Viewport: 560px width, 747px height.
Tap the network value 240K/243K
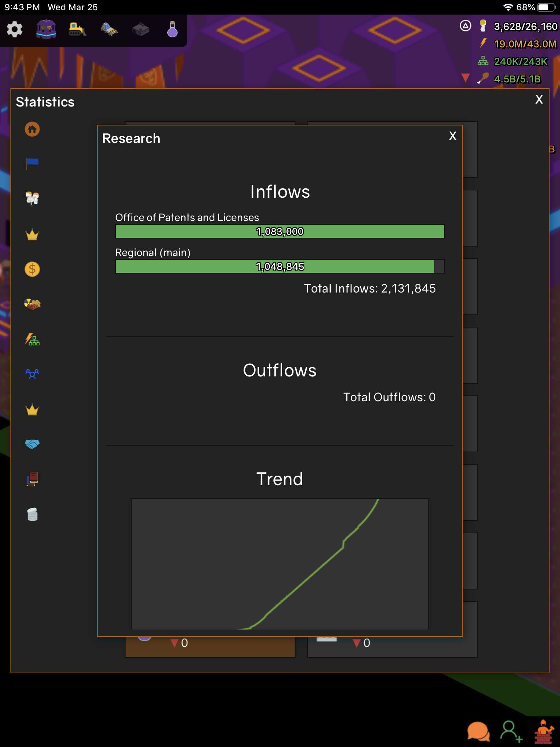pyautogui.click(x=521, y=62)
